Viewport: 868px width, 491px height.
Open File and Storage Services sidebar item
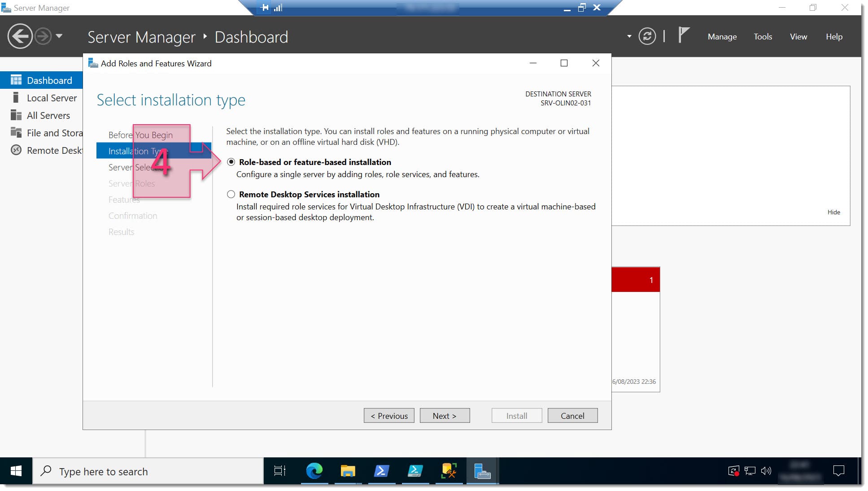41,133
